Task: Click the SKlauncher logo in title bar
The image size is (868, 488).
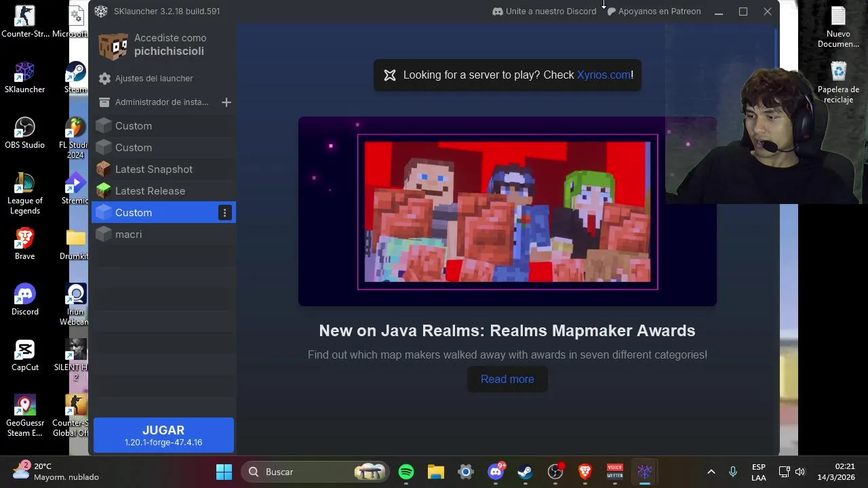Action: tap(101, 12)
